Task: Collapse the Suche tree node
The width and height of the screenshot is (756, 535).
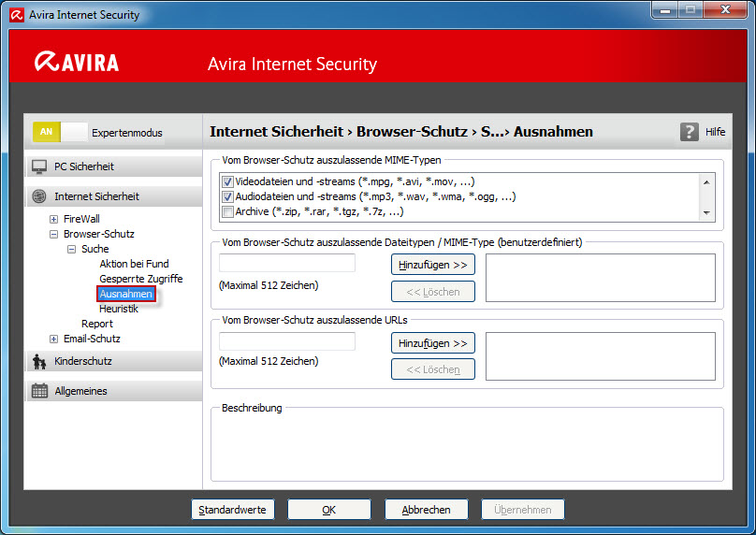Action: pos(71,249)
